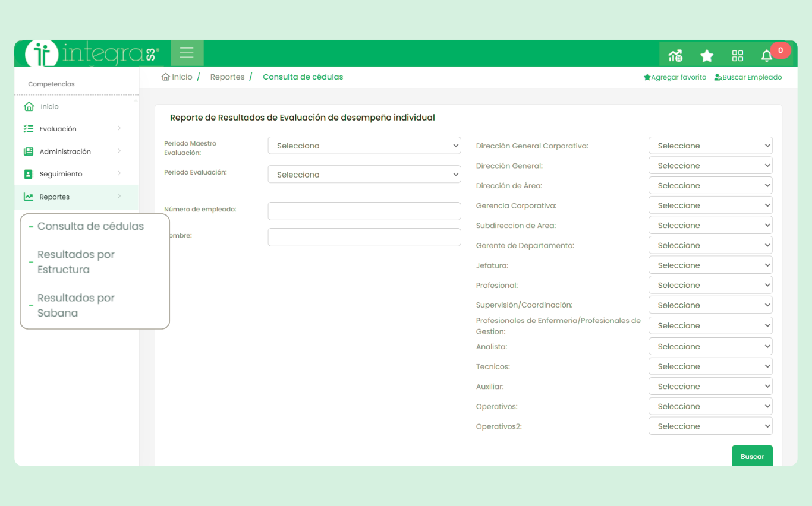Click the Seguimiento contact icon in sidebar
Image resolution: width=812 pixels, height=506 pixels.
[29, 174]
